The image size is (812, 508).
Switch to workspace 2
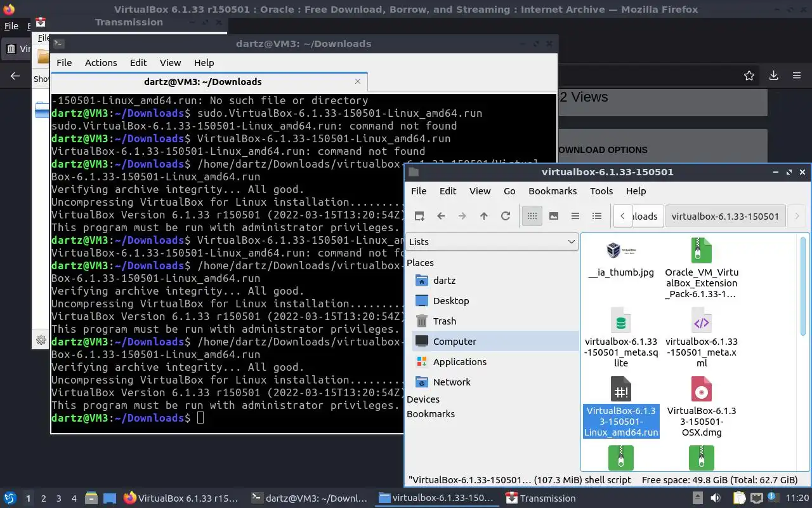coord(44,498)
